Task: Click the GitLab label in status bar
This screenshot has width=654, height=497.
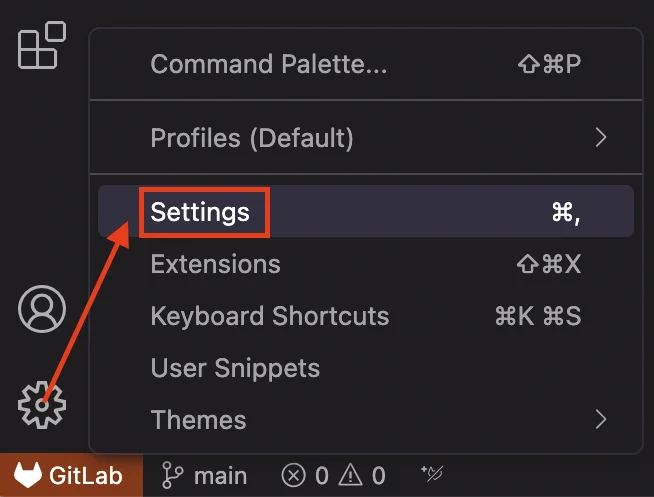Action: point(86,476)
